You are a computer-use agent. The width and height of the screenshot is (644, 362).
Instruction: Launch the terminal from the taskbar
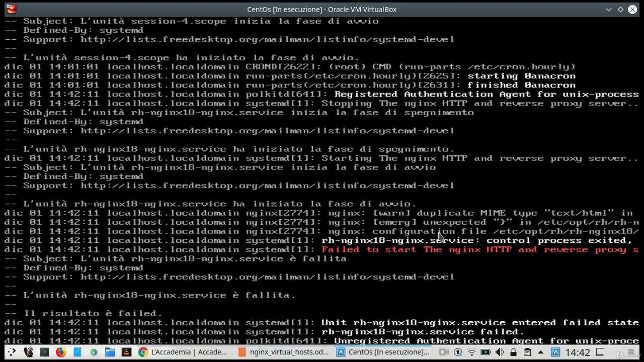(45, 352)
